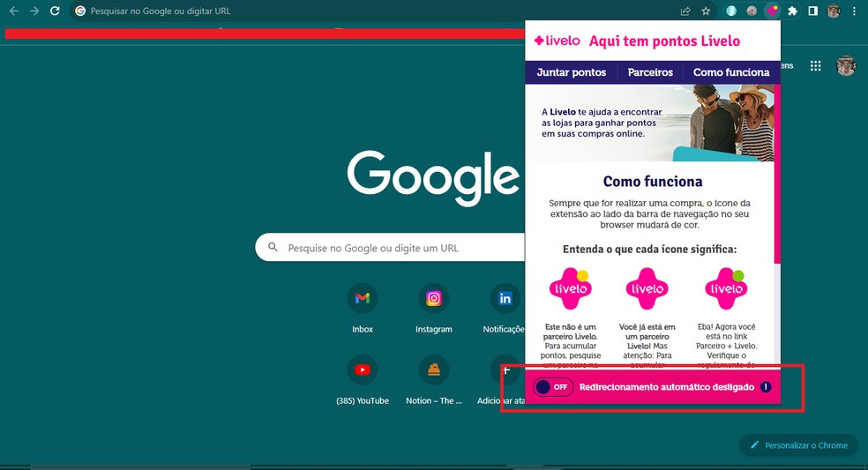This screenshot has height=470, width=868.
Task: Click the magnifier icon in search box
Action: coord(273,247)
